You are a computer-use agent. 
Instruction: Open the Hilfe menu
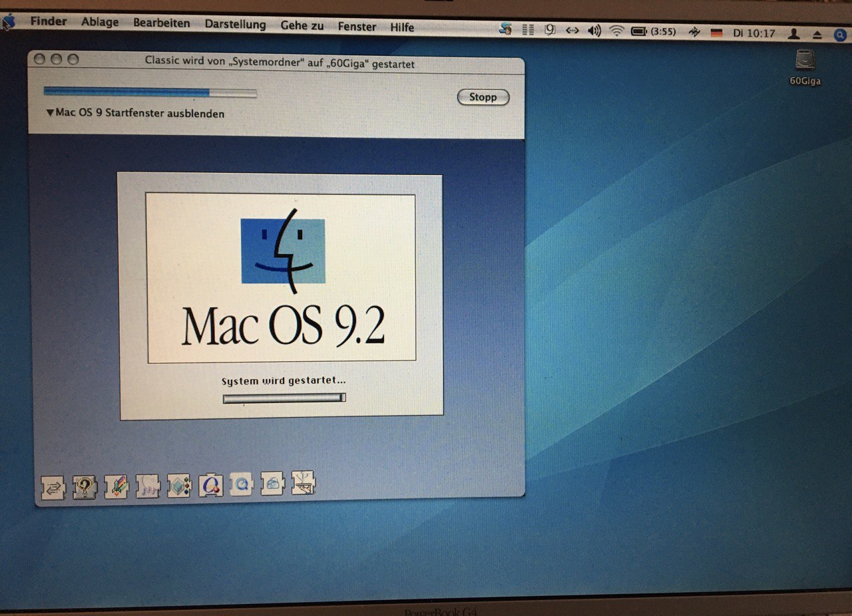pyautogui.click(x=402, y=27)
